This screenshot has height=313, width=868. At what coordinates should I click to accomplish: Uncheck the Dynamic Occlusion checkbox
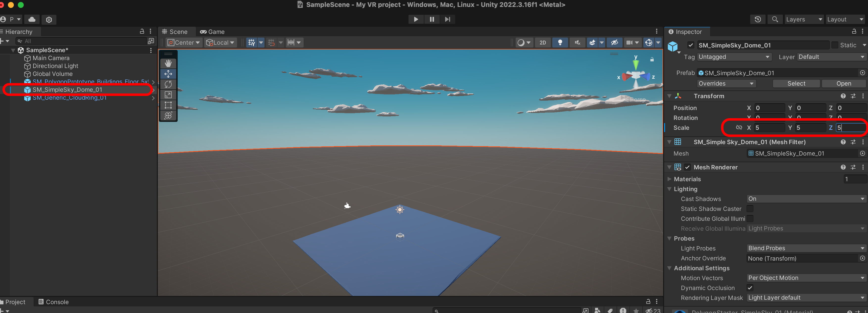(750, 288)
